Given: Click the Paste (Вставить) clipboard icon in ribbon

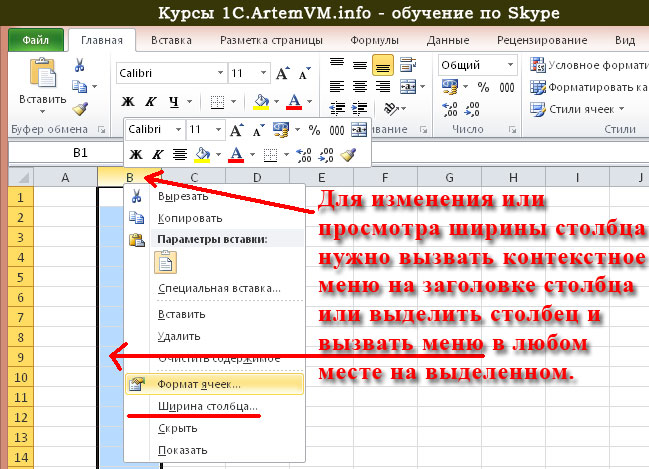Looking at the screenshot, I should pos(41,78).
